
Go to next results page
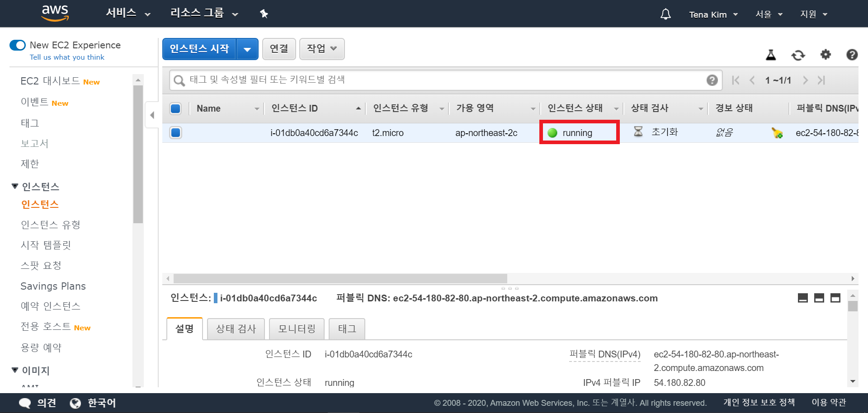805,80
